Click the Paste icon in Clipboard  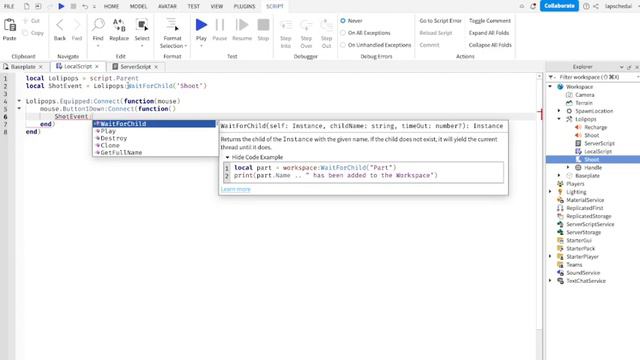click(9, 25)
